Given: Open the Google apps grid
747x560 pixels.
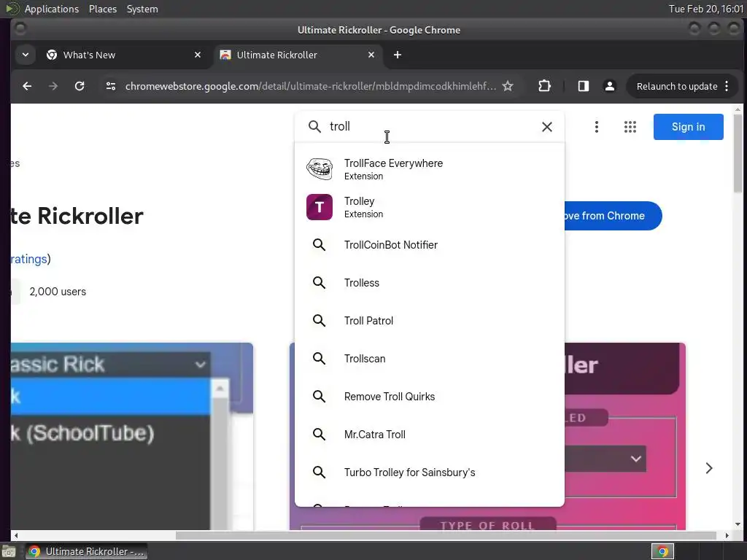Looking at the screenshot, I should tap(630, 127).
